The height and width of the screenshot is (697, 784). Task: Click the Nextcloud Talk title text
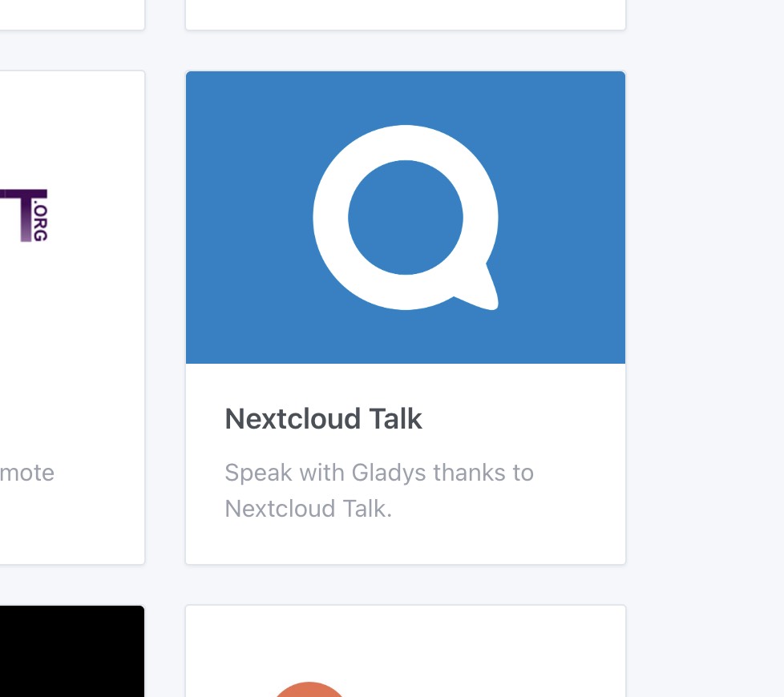tap(323, 418)
